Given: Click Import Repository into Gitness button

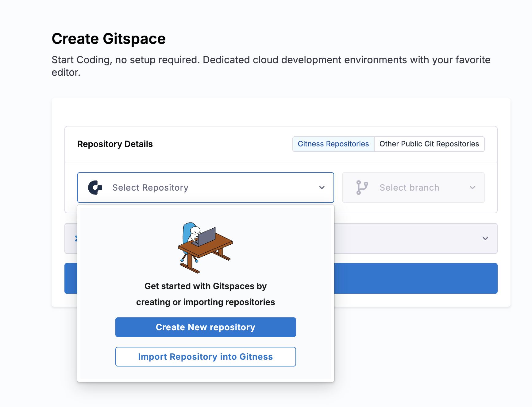Looking at the screenshot, I should (206, 357).
